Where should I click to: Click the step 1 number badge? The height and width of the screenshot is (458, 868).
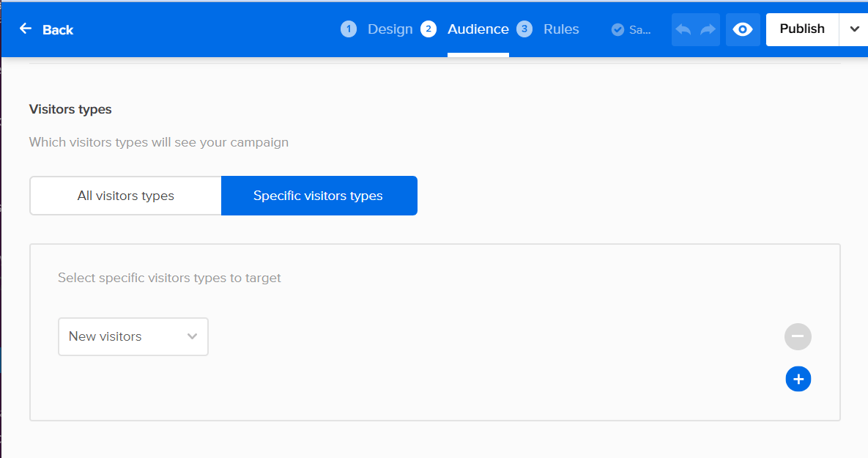pos(349,29)
